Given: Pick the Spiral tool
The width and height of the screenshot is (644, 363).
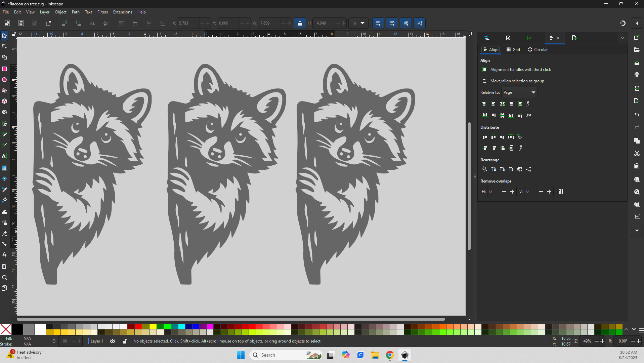Looking at the screenshot, I should (x=4, y=112).
